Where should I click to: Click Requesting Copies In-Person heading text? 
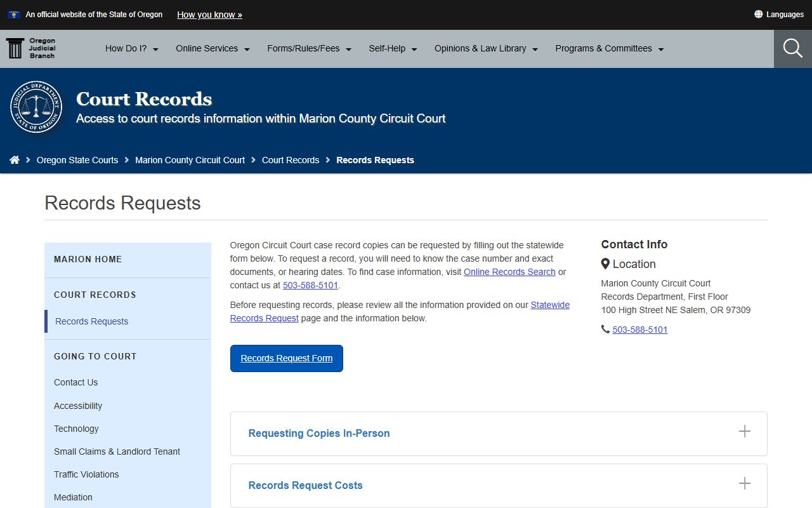pyautogui.click(x=319, y=433)
